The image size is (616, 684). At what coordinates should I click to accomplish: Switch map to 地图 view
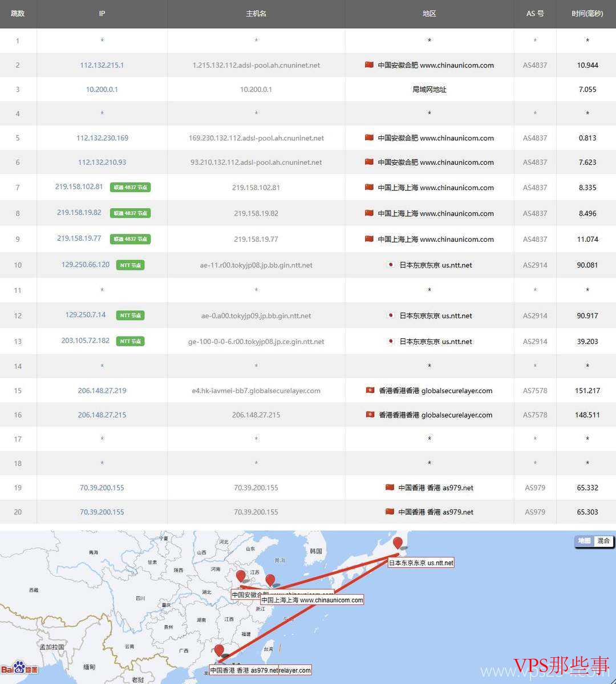point(584,541)
